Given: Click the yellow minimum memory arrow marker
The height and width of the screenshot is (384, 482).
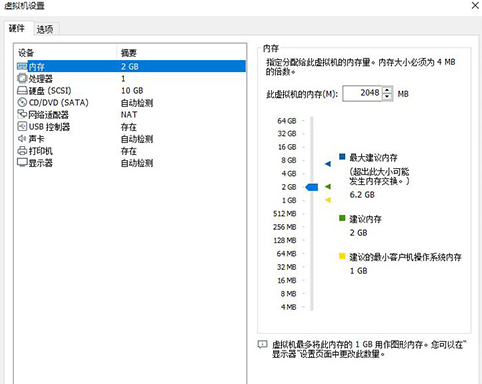Looking at the screenshot, I should coord(328,200).
